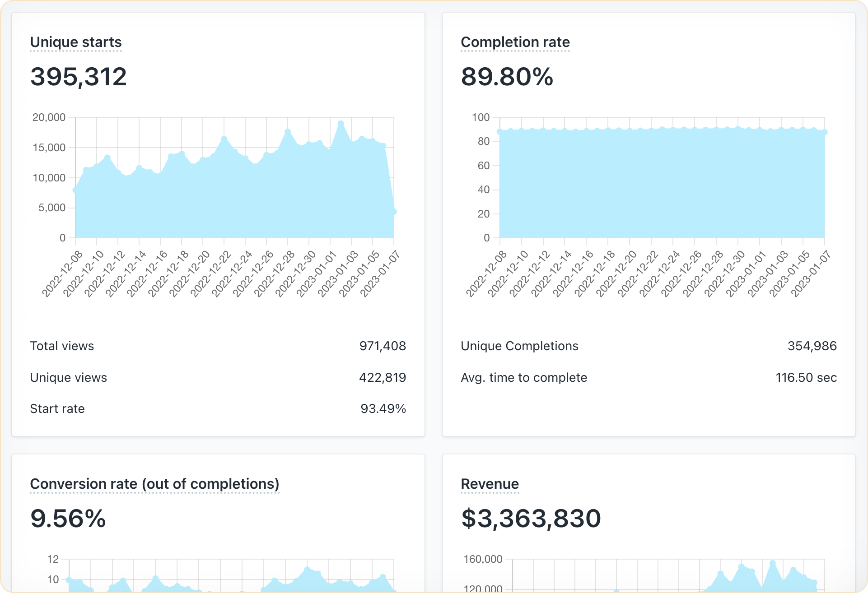Click the 2022-12-08 date label in Completion rate chart
The width and height of the screenshot is (868, 593).
click(x=486, y=274)
